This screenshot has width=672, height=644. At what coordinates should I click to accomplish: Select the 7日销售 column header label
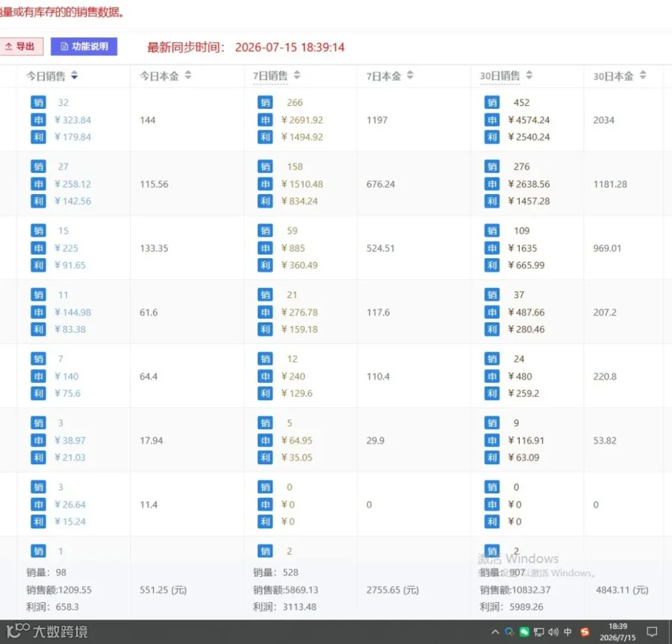tap(270, 76)
